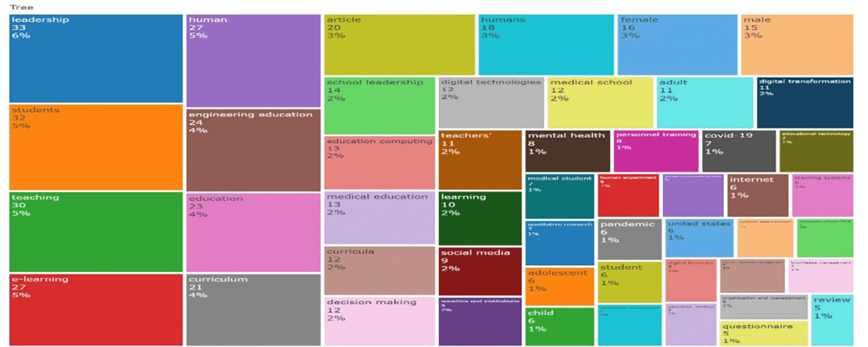Click the school leadership tile
Image resolution: width=868 pixels, height=347 pixels.
(380, 105)
